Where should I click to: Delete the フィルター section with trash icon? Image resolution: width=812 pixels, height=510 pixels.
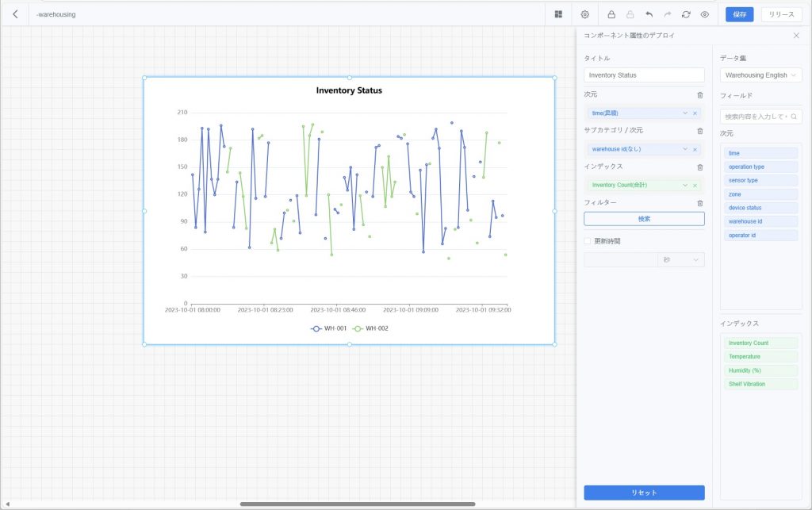699,203
